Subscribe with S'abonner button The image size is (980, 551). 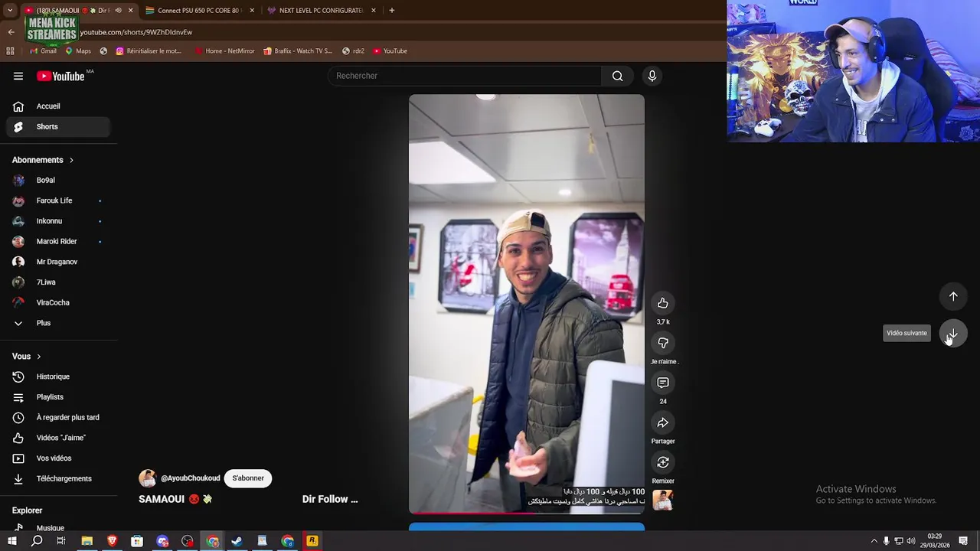pyautogui.click(x=248, y=478)
